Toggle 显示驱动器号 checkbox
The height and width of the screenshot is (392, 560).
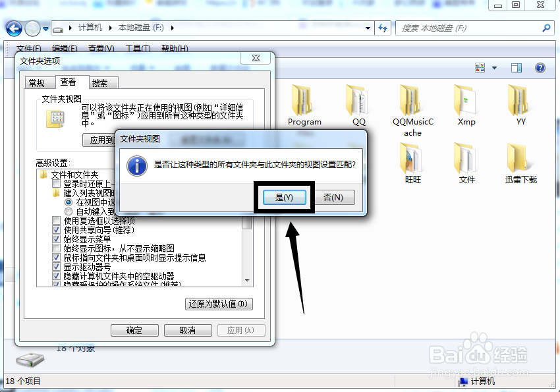point(56,267)
